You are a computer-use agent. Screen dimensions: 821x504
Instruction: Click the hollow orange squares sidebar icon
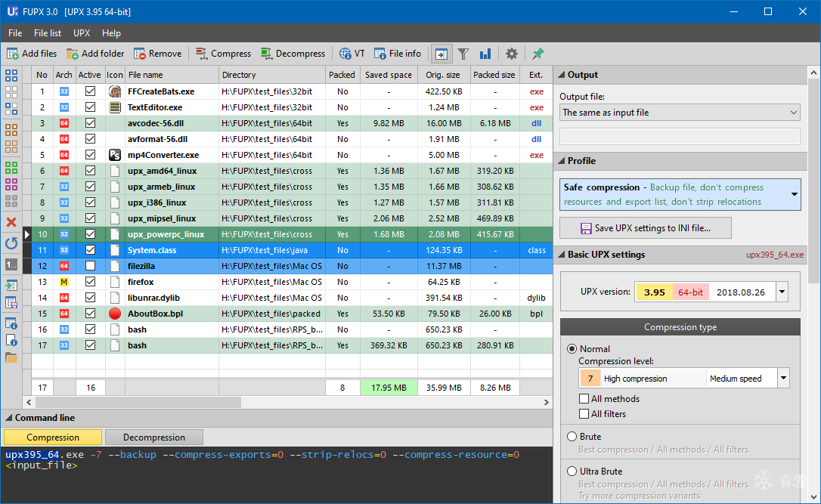click(11, 146)
